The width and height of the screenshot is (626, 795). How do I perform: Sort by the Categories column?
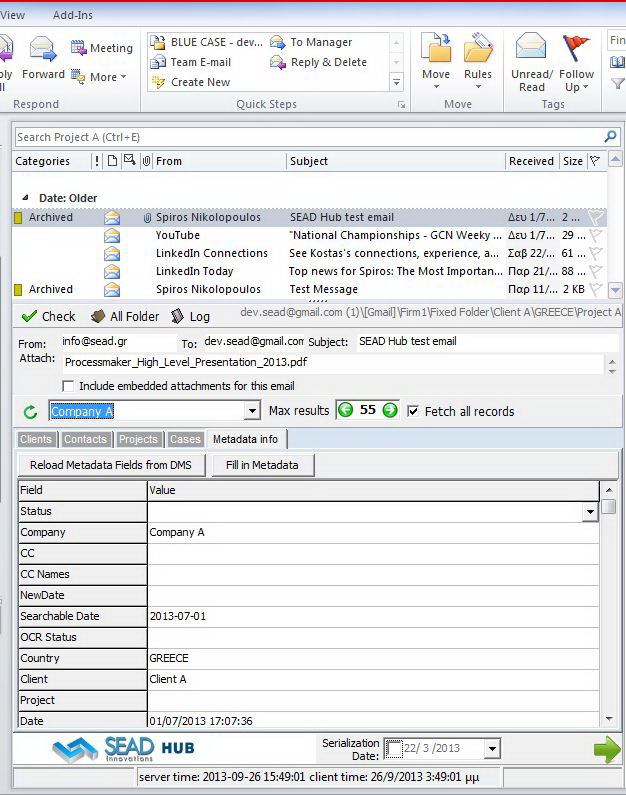coord(43,161)
